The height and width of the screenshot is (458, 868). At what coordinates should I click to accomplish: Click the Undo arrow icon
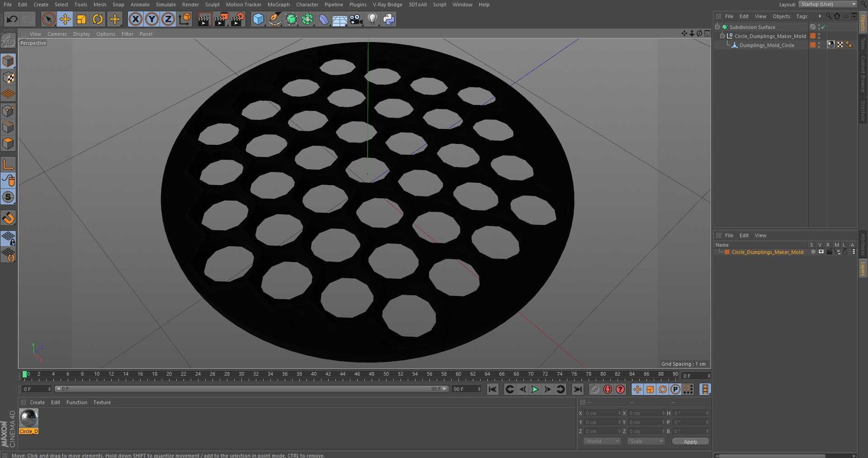click(12, 19)
